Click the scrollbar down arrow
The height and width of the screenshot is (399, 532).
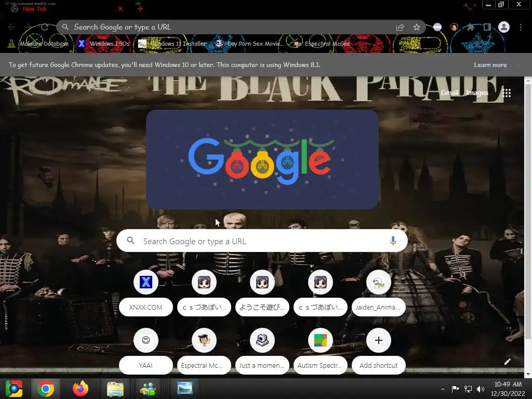[x=528, y=374]
